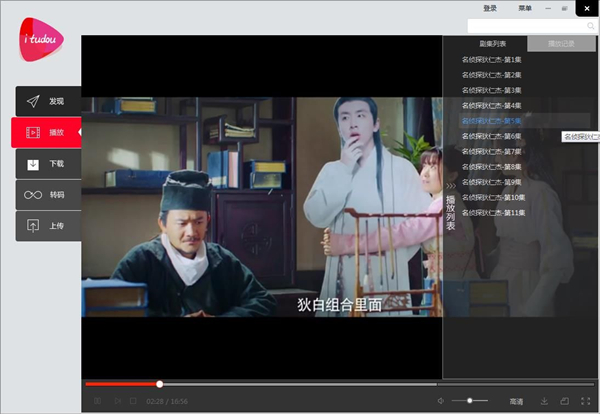The height and width of the screenshot is (414, 600).
Task: Play 名侦探狄仁杰-第8集
Action: 491,167
